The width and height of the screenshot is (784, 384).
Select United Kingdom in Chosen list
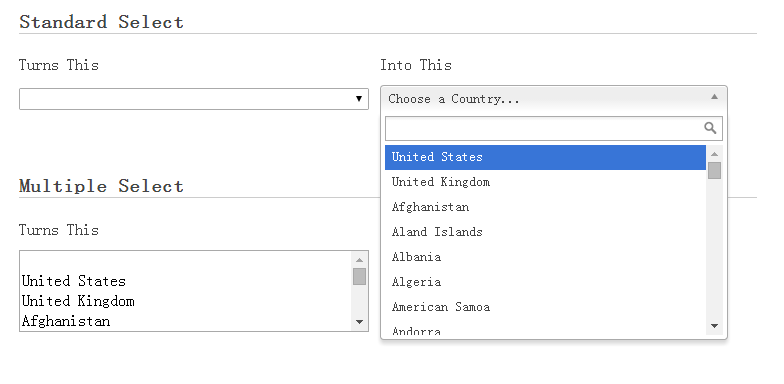tap(545, 182)
